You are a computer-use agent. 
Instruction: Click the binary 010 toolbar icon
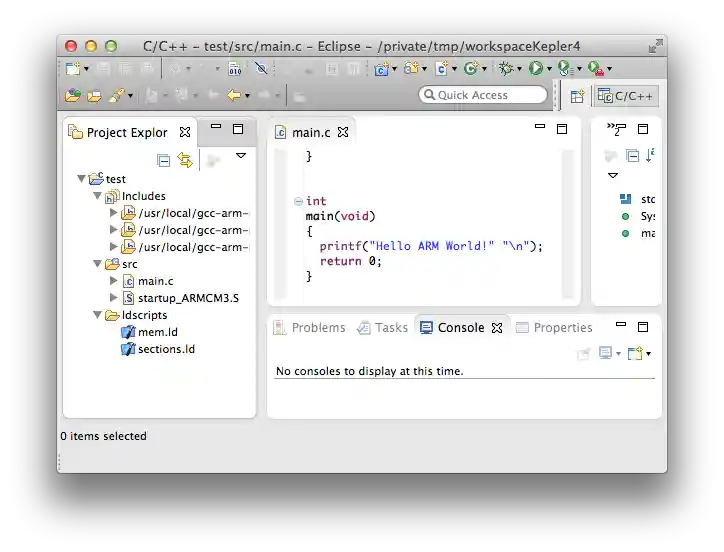click(234, 69)
